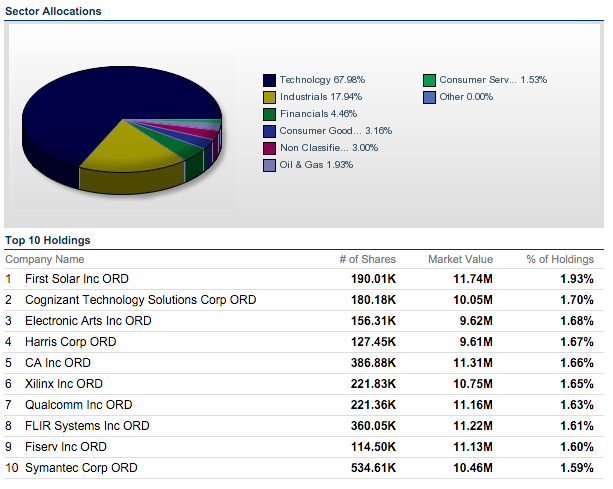Click CA Inc's 11.31M market value
613x489 pixels.
pyautogui.click(x=473, y=363)
